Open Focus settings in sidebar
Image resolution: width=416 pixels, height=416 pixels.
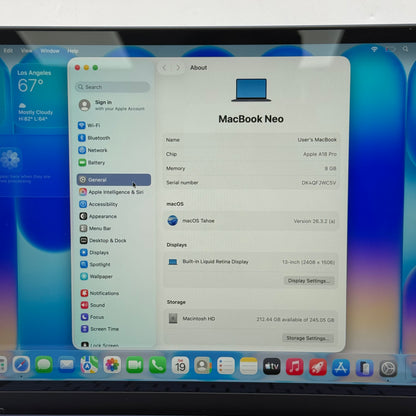coord(93,317)
